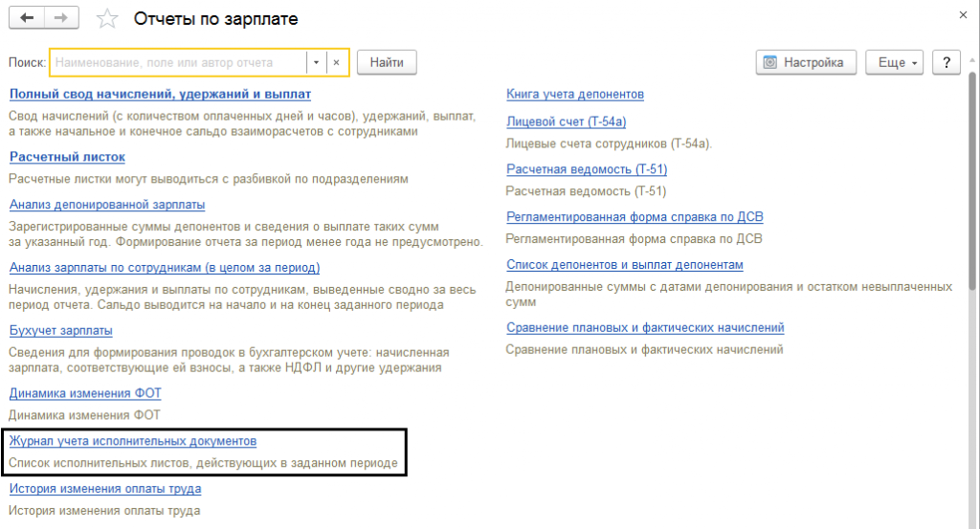Open help with the question mark button
The width and height of the screenshot is (980, 529).
point(946,62)
